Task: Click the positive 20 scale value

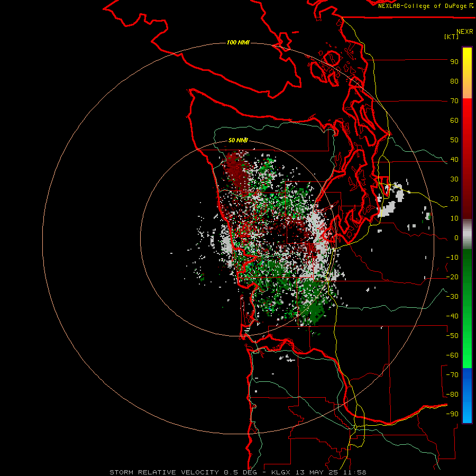Action: (x=454, y=199)
